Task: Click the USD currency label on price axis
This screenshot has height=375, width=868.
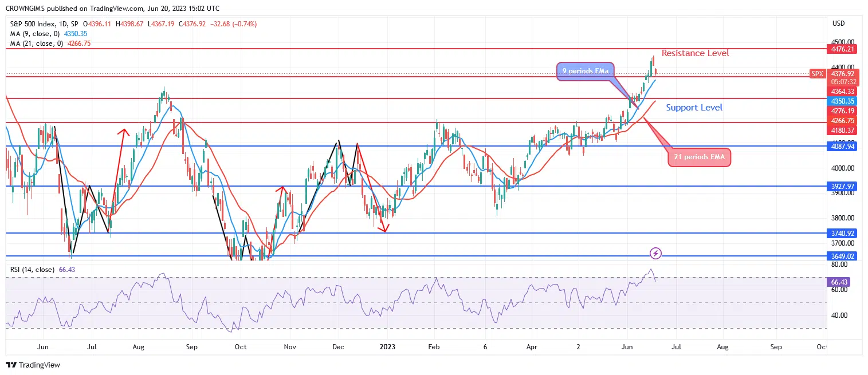Action: (x=838, y=23)
